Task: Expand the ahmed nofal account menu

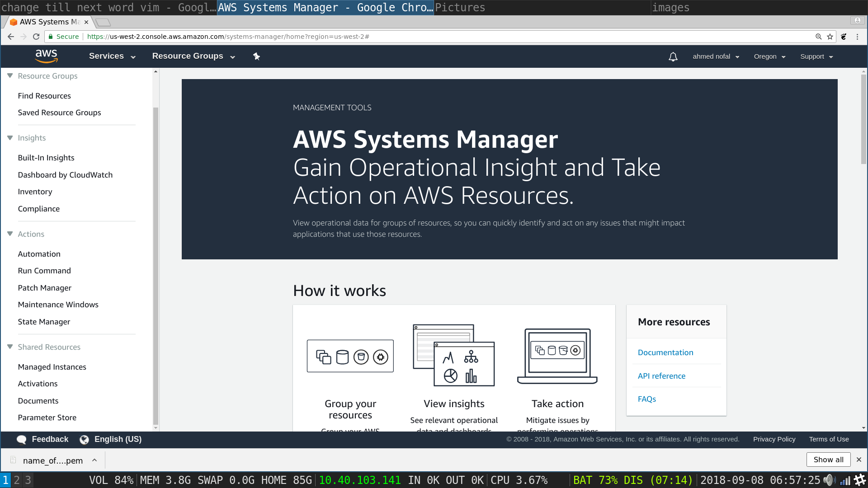Action: [x=716, y=56]
